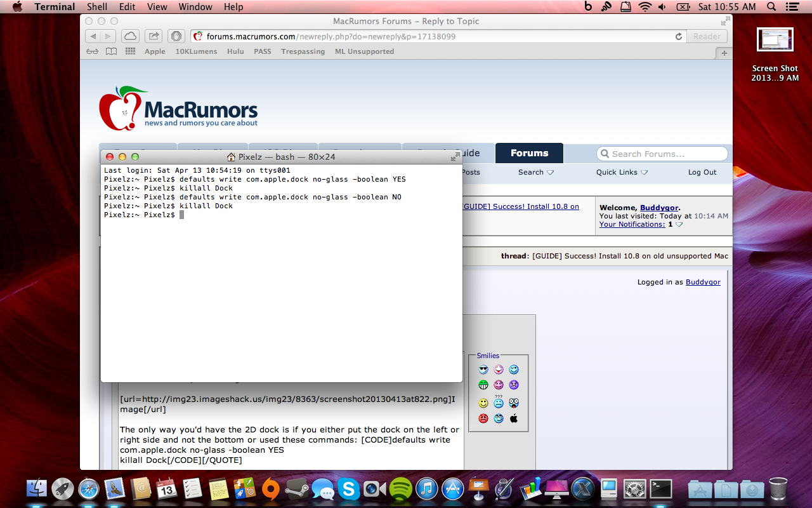812x508 pixels.
Task: Open the Edit menu
Action: (127, 7)
